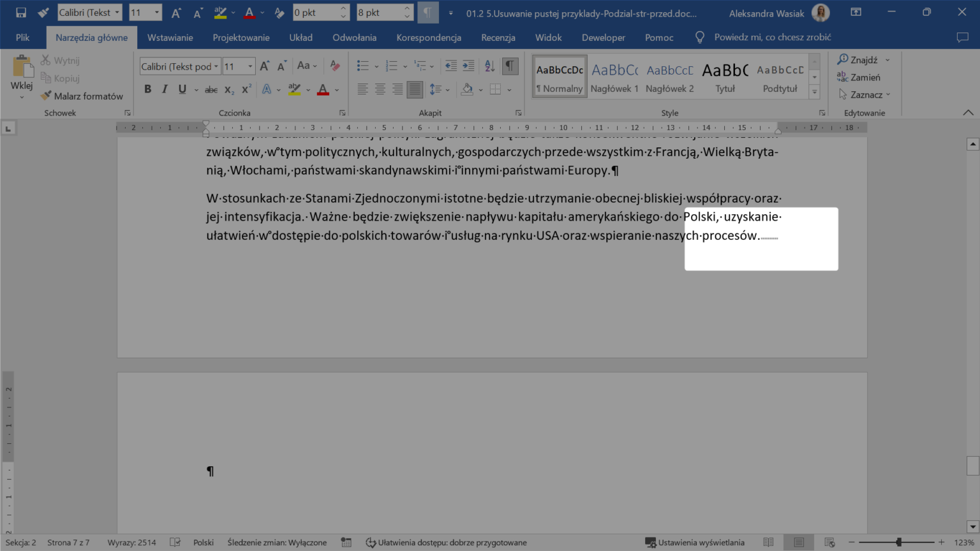The height and width of the screenshot is (551, 980).
Task: Increase font size in ribbon
Action: pyautogui.click(x=264, y=66)
